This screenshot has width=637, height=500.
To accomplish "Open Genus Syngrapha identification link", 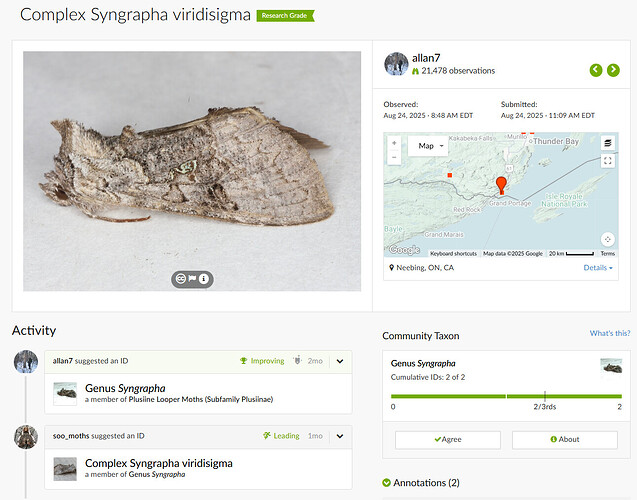I will point(125,388).
